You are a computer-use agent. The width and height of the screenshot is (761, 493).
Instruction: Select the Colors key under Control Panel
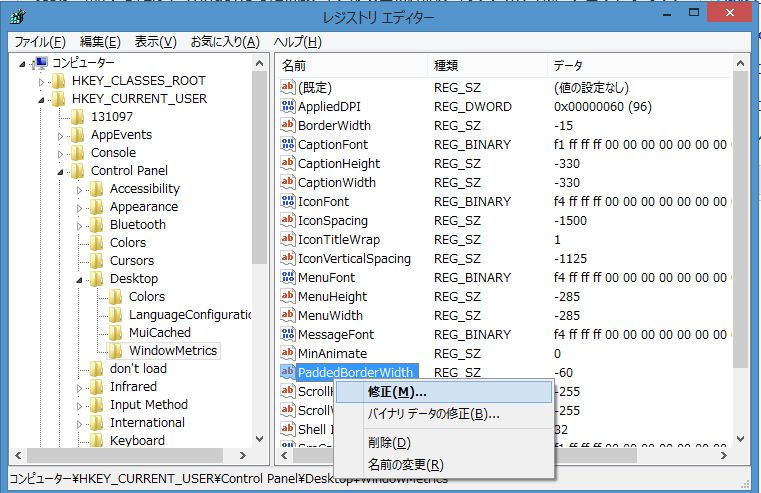click(127, 243)
